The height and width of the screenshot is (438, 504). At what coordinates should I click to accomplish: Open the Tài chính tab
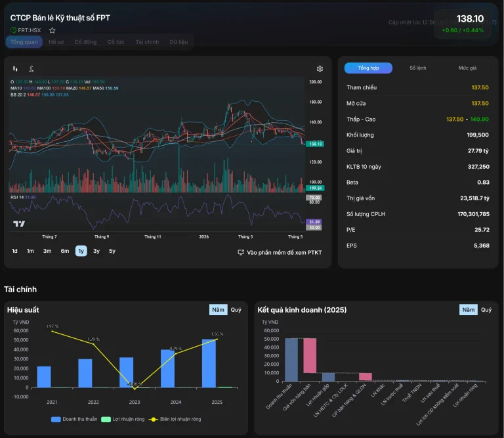pos(147,42)
